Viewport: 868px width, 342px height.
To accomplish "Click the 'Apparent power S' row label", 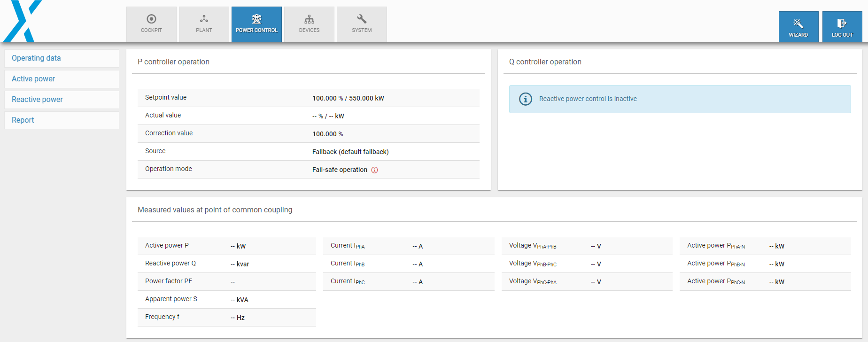I will point(171,299).
